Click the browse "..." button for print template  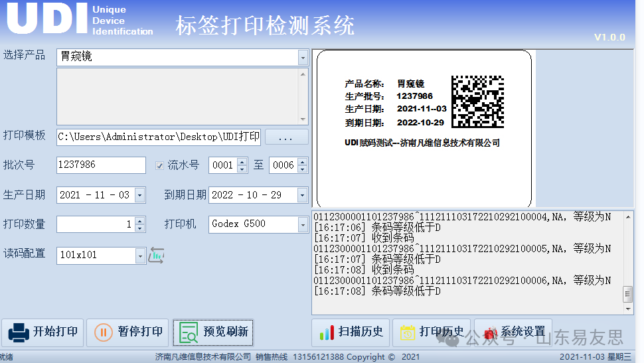286,137
